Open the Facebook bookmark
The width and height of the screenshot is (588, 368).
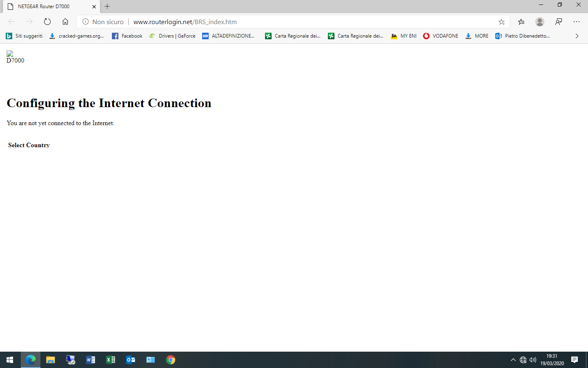click(127, 36)
